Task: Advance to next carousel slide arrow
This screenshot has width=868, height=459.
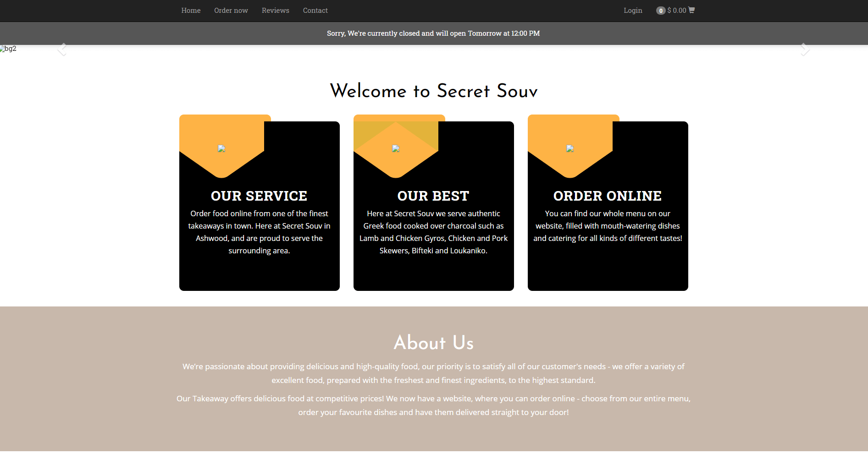Action: pos(805,49)
